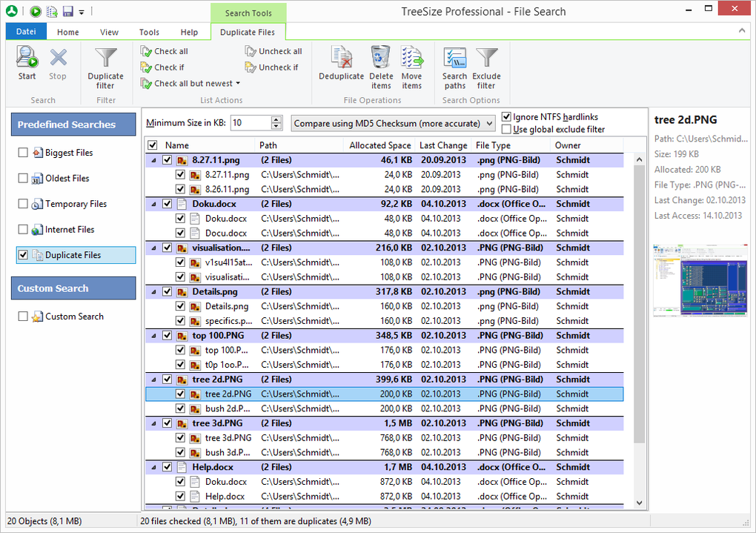Switch to the Home ribbon tab
The width and height of the screenshot is (756, 533).
tap(68, 33)
